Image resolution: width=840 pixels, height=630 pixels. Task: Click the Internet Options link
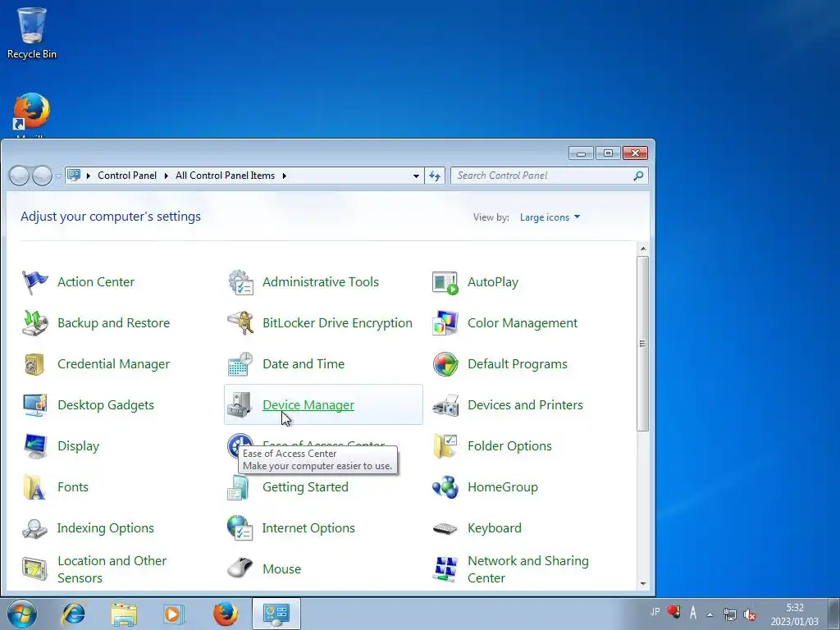click(308, 527)
